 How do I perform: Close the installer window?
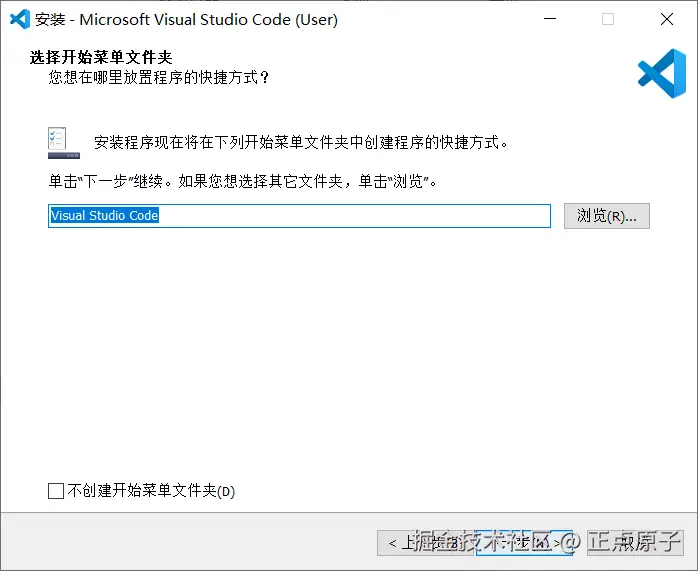click(667, 19)
